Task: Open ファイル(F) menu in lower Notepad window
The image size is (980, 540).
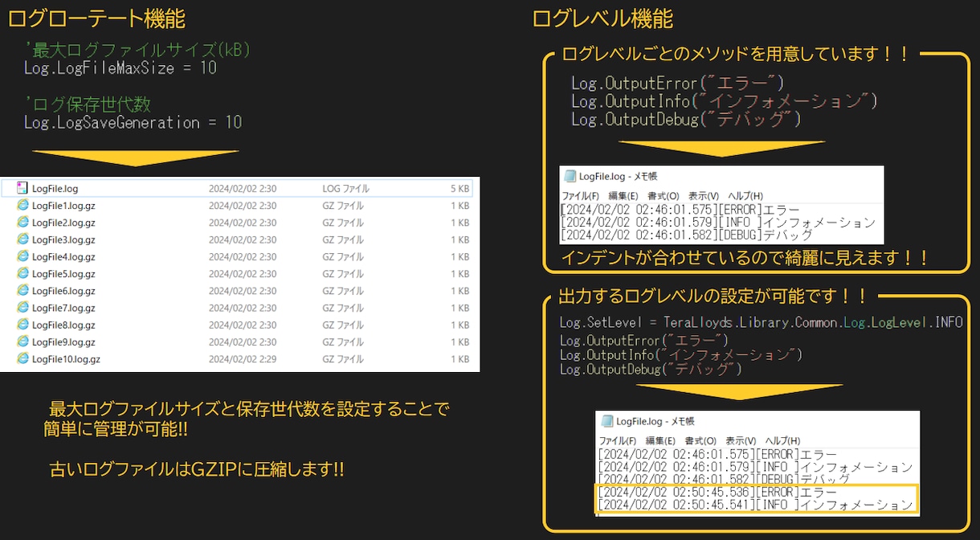Action: [618, 441]
